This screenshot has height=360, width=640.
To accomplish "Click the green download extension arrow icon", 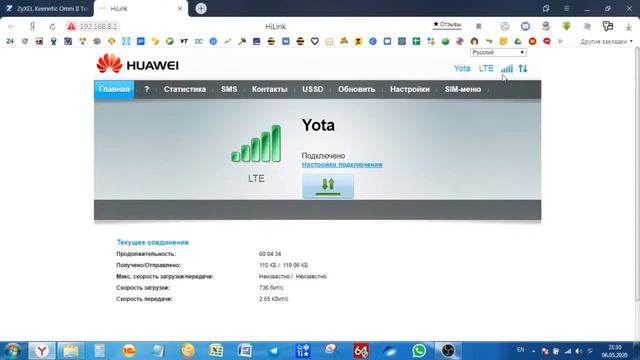I will 567,26.
